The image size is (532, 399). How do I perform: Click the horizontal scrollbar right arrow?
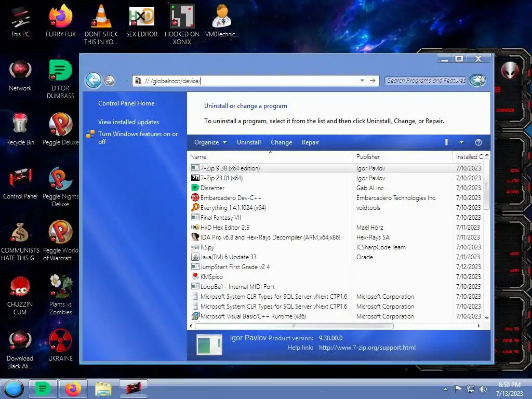tap(478, 326)
